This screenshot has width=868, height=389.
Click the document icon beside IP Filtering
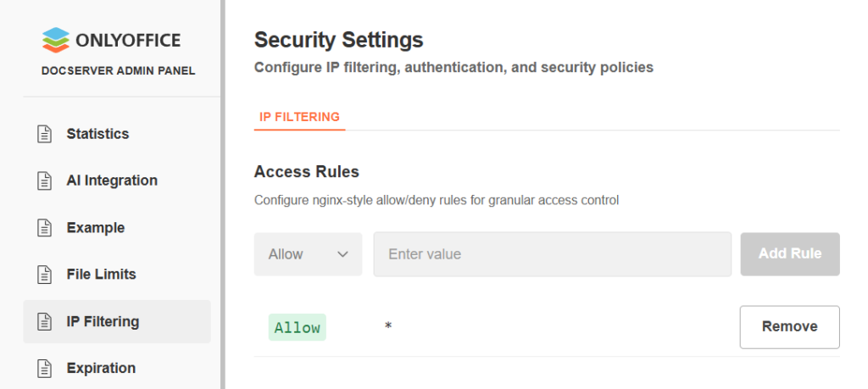44,322
